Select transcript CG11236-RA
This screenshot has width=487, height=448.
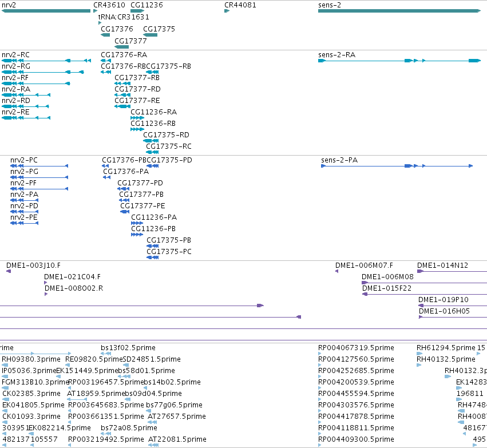153,112
